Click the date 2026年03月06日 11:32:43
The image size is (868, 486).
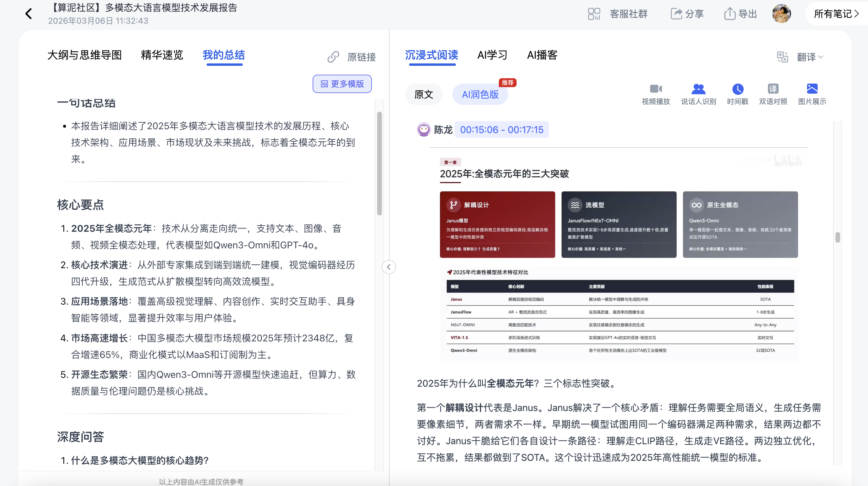click(98, 21)
